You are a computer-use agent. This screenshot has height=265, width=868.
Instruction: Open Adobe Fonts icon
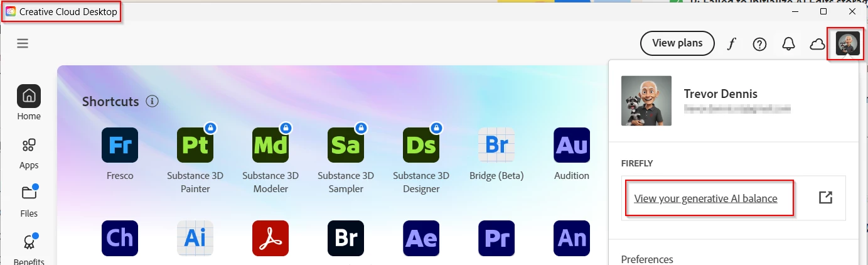731,44
